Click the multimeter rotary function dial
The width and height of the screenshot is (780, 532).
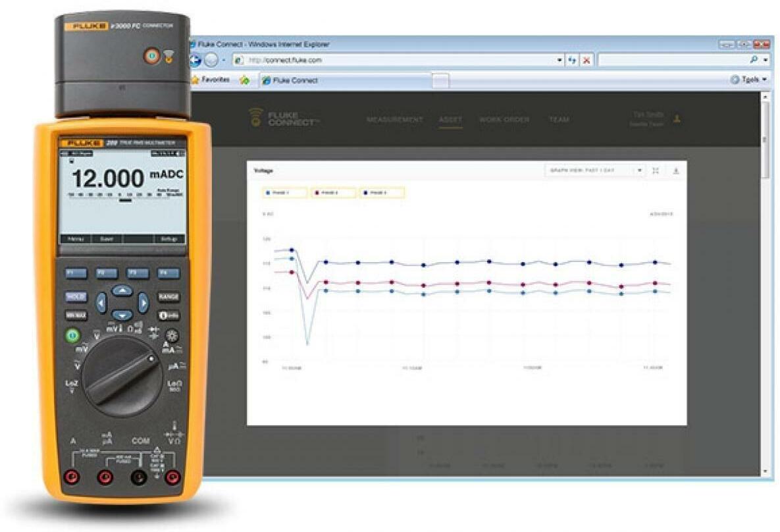[122, 377]
